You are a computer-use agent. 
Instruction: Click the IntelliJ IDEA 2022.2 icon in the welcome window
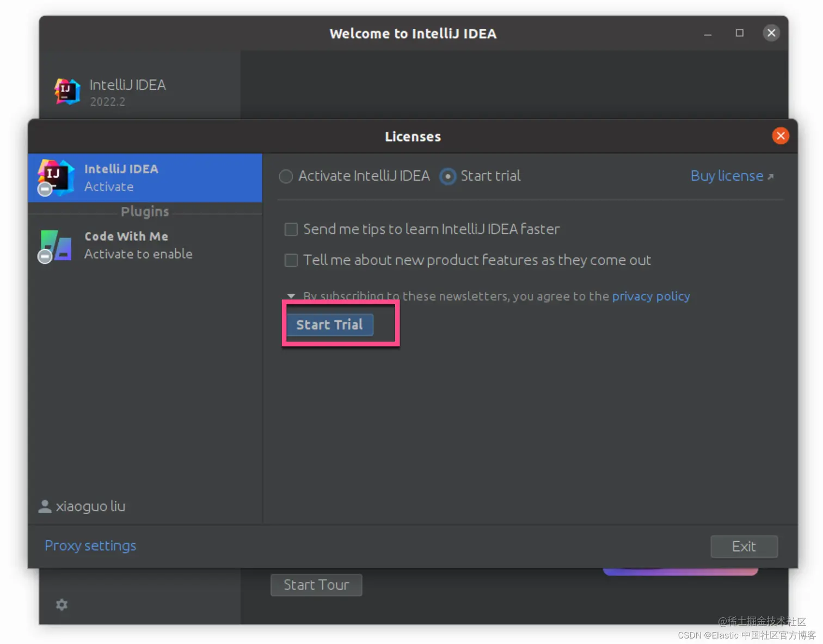(66, 91)
